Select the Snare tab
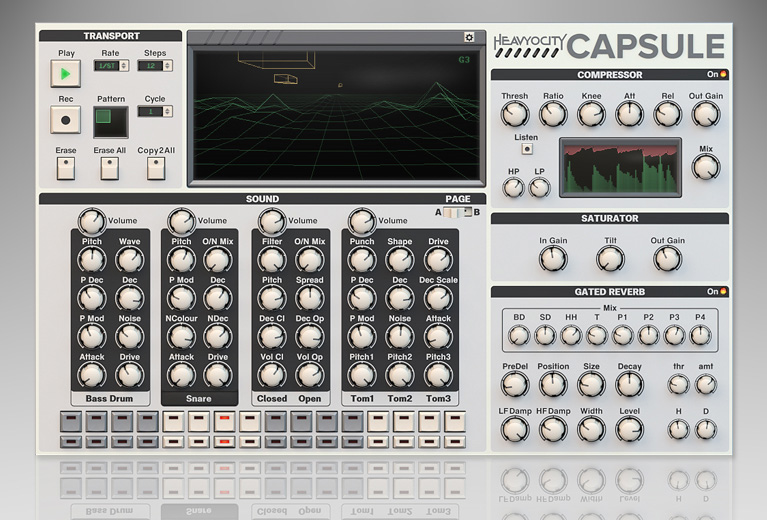The width and height of the screenshot is (767, 520). [x=199, y=399]
